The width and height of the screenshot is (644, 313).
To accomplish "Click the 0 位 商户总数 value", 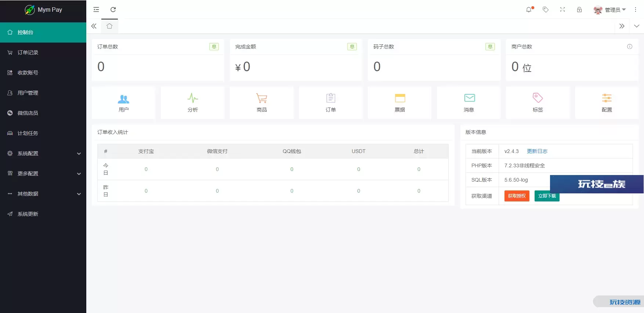I will click(521, 67).
